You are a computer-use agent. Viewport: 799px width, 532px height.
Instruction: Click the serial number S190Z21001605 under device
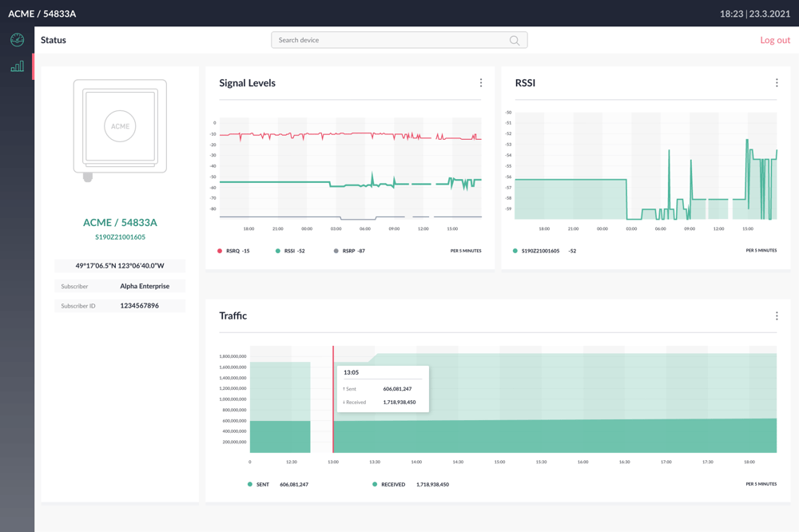tap(121, 237)
